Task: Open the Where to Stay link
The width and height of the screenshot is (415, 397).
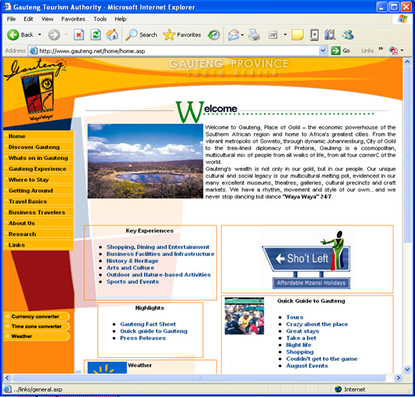Action: [x=29, y=180]
